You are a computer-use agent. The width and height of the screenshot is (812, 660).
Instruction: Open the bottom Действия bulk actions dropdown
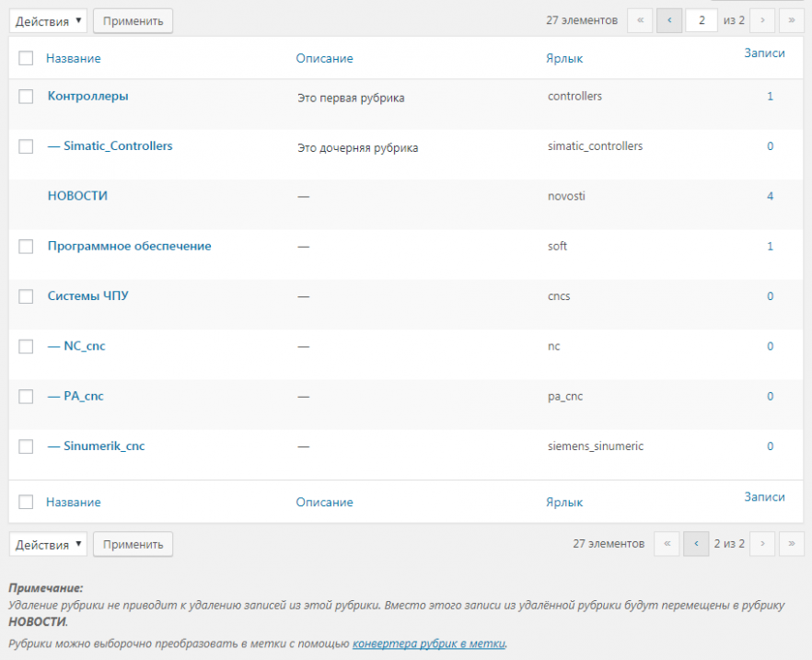pos(49,544)
